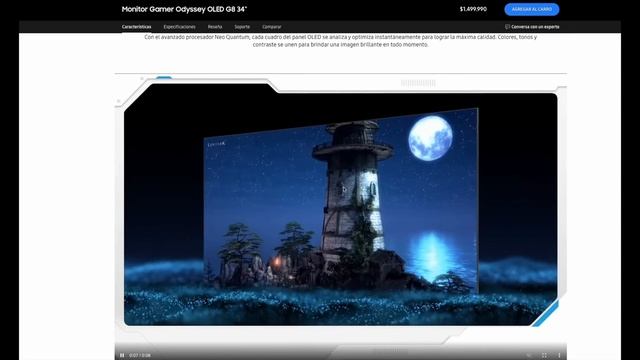
Task: Select the Comparar tab
Action: (272, 27)
